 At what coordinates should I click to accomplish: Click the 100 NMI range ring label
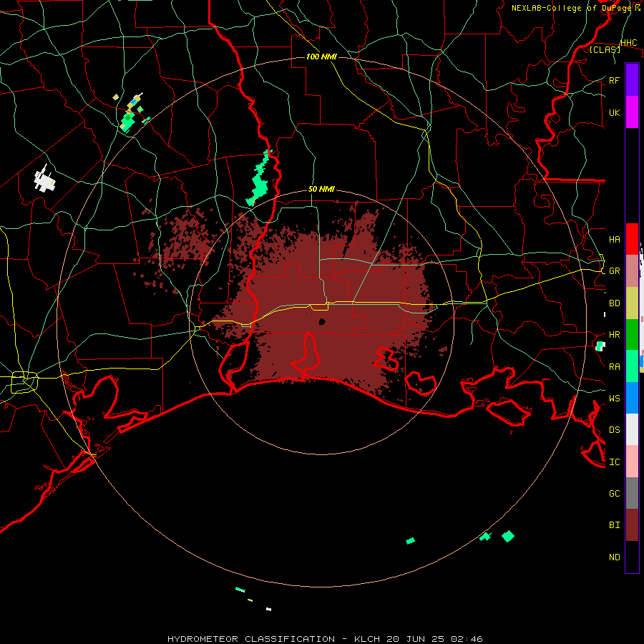pyautogui.click(x=321, y=57)
